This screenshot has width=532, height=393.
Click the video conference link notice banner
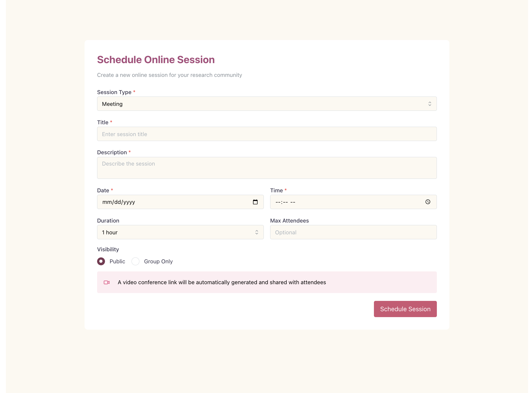point(267,282)
